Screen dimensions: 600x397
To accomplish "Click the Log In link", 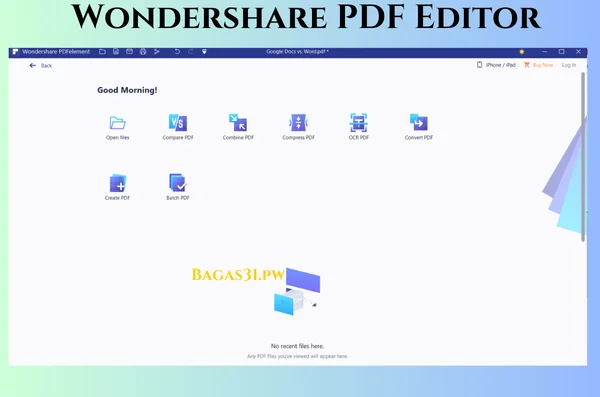I will [x=569, y=65].
